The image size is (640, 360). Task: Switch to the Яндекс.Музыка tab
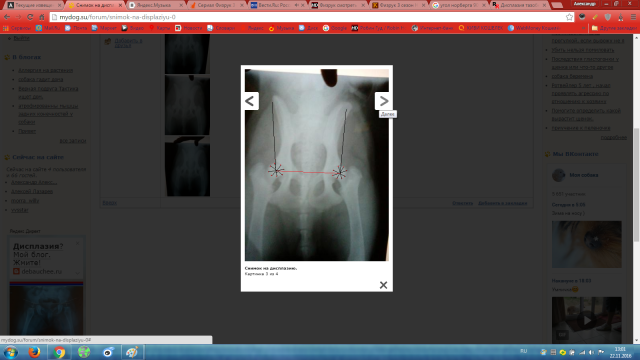(154, 5)
